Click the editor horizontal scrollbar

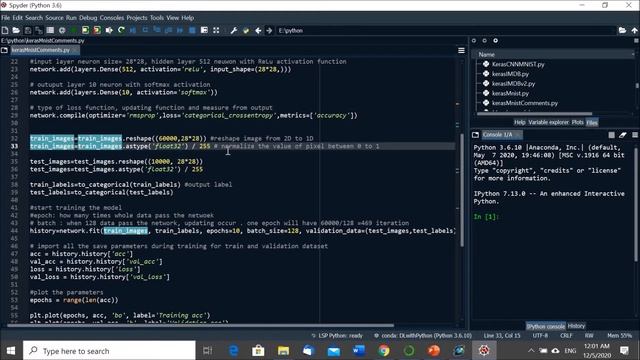tap(200, 325)
